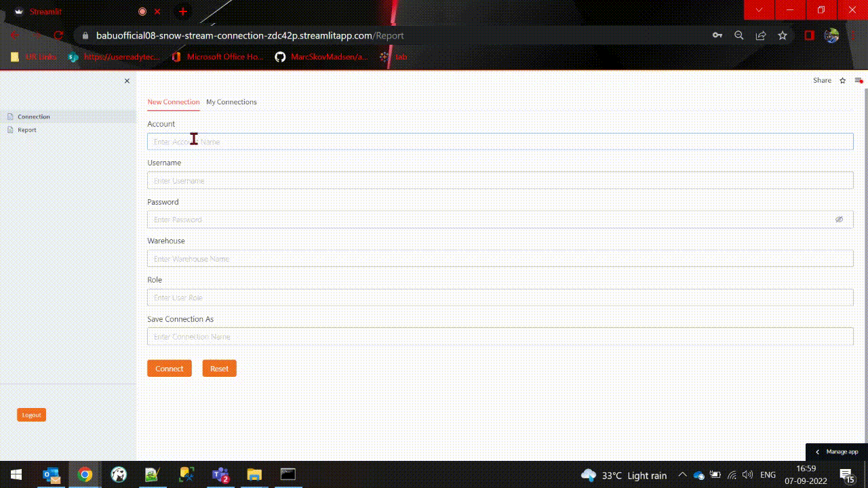The height and width of the screenshot is (488, 868).
Task: Open the password key icon in address bar
Action: click(x=717, y=35)
